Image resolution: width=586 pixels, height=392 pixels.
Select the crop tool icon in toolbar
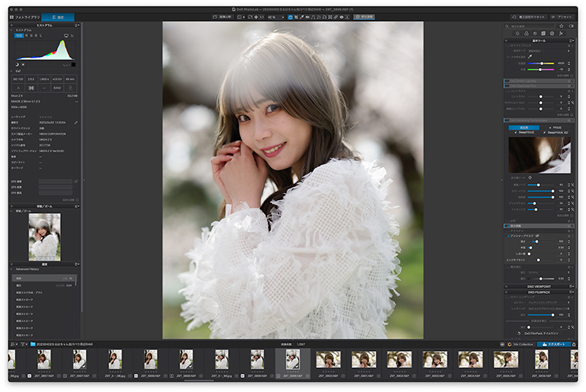coord(296,17)
